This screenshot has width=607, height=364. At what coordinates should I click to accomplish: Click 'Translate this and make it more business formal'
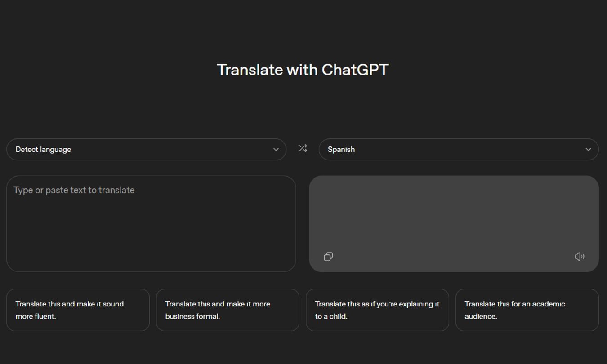(x=228, y=310)
